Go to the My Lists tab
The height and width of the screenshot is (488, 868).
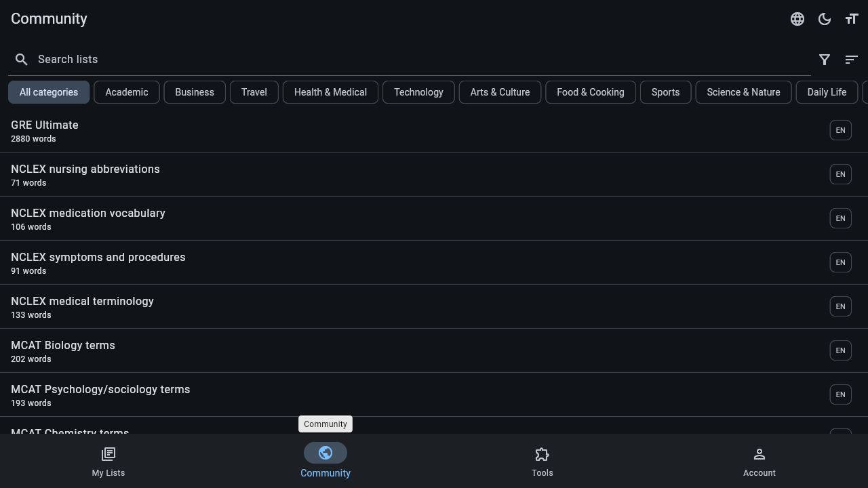point(108,461)
